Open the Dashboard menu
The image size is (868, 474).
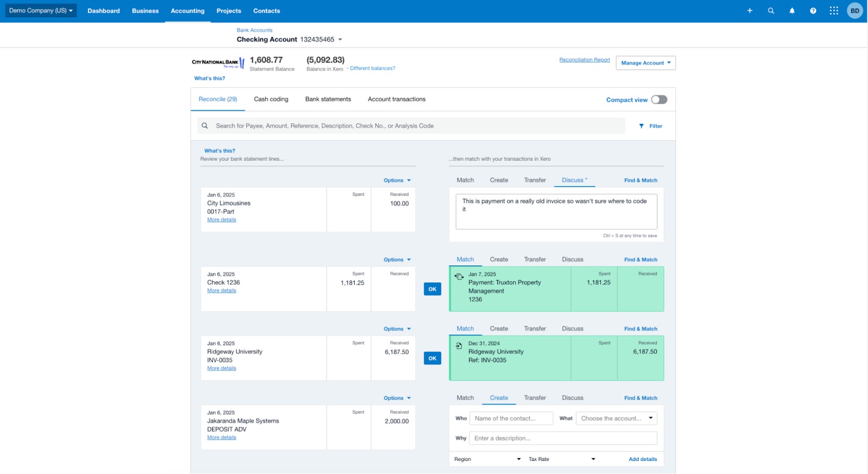pos(104,11)
